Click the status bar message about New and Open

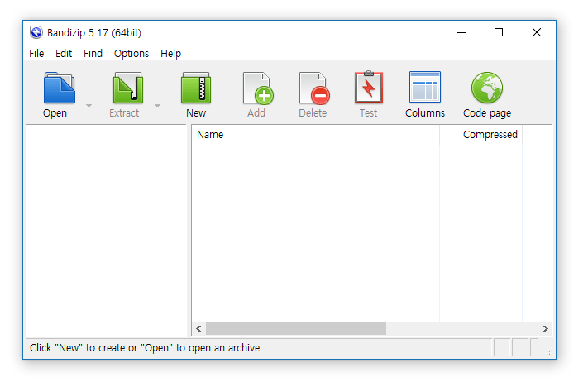[145, 348]
